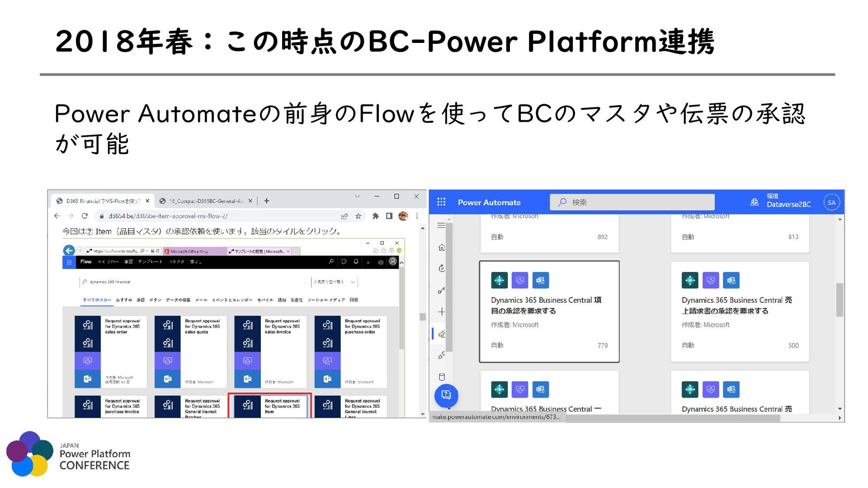Open template for Business Central sales invoice approval (500)

click(740, 311)
